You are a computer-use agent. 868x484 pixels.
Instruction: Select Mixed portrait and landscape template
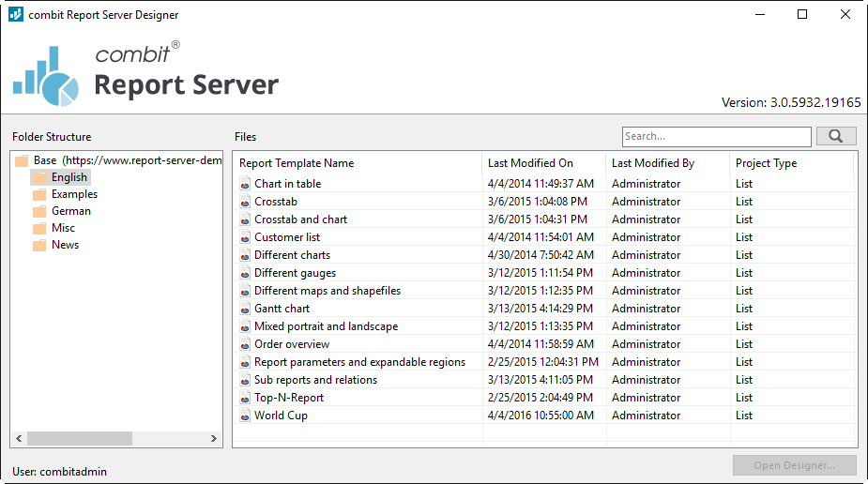click(326, 326)
